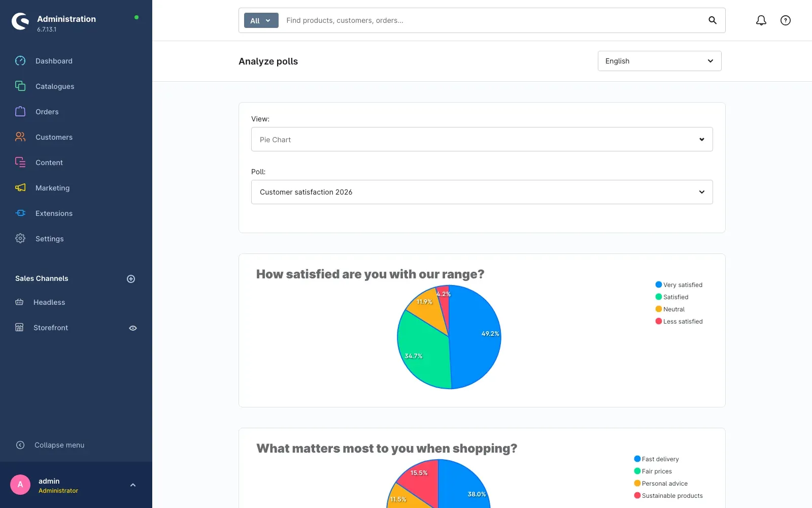Click the 38.0% slice in shopping chart
Viewport: 812px width, 508px height.
click(x=464, y=485)
